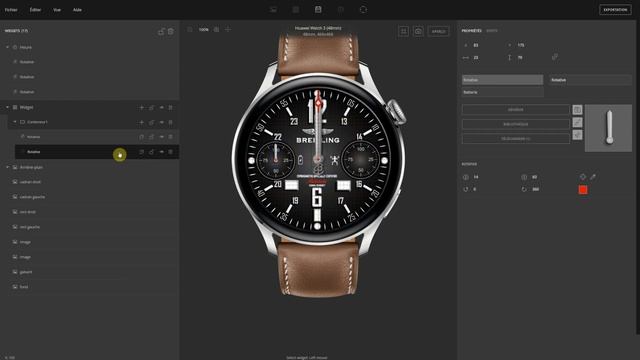Collapse the Heure group
The width and height of the screenshot is (640, 360).
7,47
